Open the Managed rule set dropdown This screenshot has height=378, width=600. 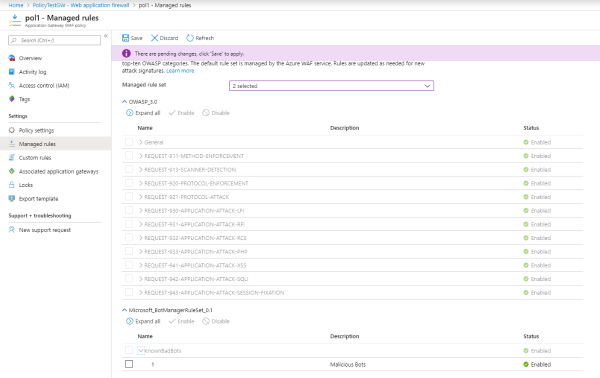331,86
